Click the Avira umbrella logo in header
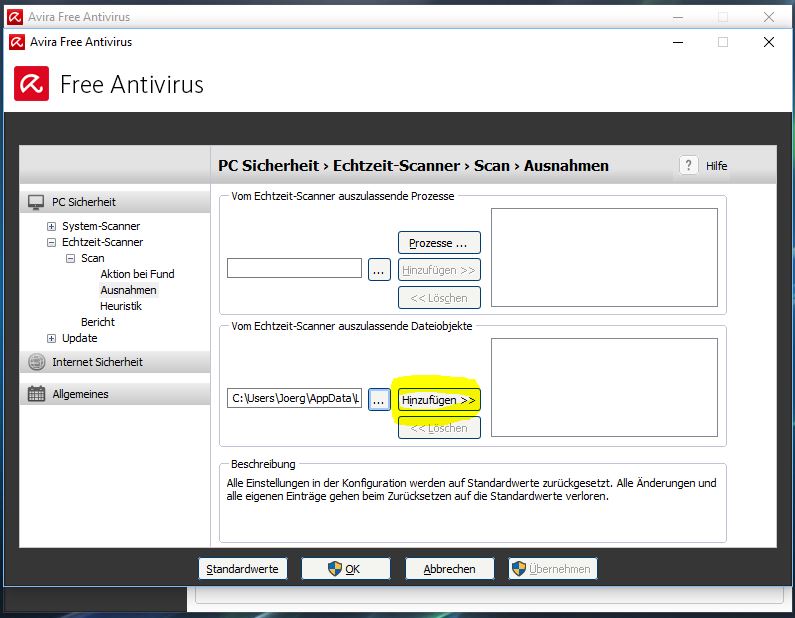The width and height of the screenshot is (795, 618). click(x=31, y=84)
